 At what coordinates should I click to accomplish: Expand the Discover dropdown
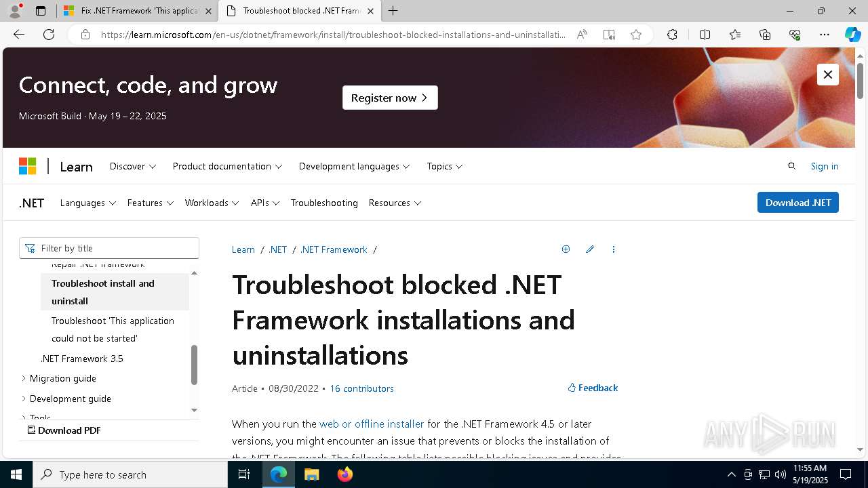click(133, 166)
